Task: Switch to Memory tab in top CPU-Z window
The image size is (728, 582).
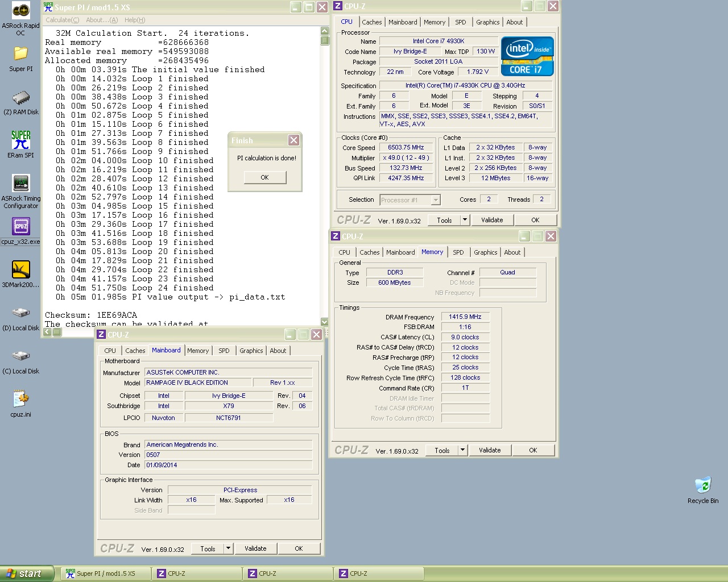Action: point(435,22)
